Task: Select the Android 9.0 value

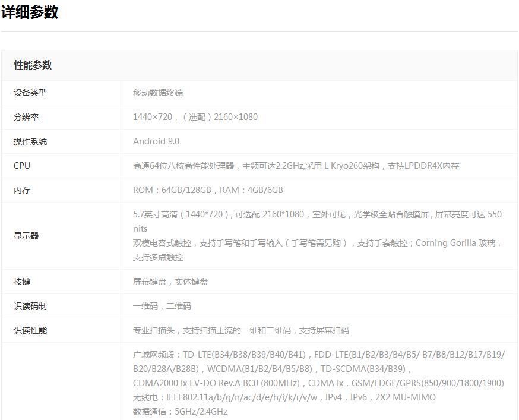Action: point(156,141)
